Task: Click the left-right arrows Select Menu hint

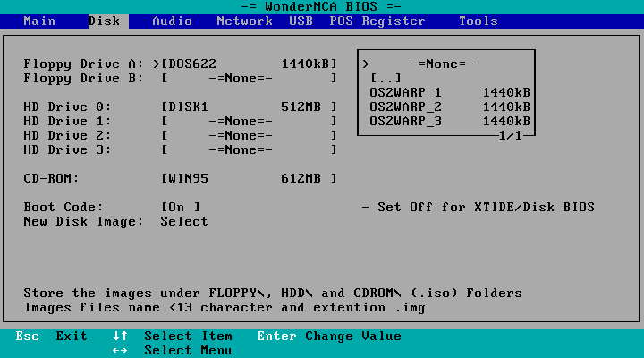Action: coord(172,351)
